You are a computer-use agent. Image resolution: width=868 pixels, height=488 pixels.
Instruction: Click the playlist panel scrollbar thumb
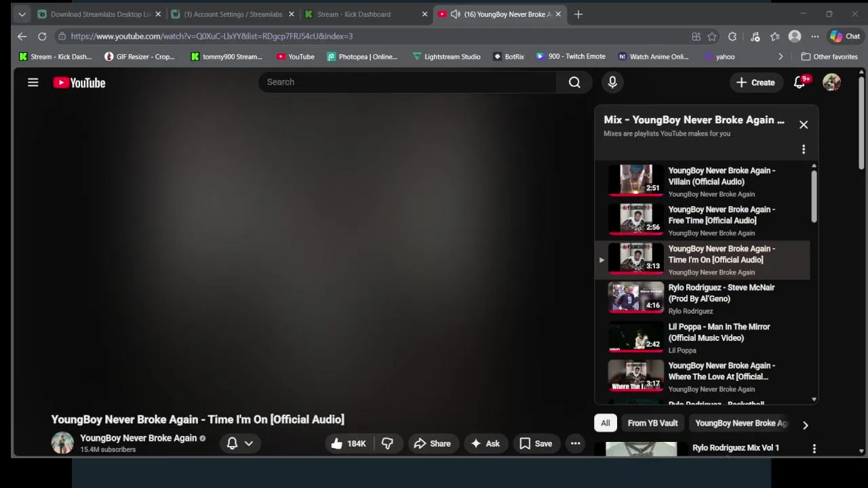click(x=814, y=195)
